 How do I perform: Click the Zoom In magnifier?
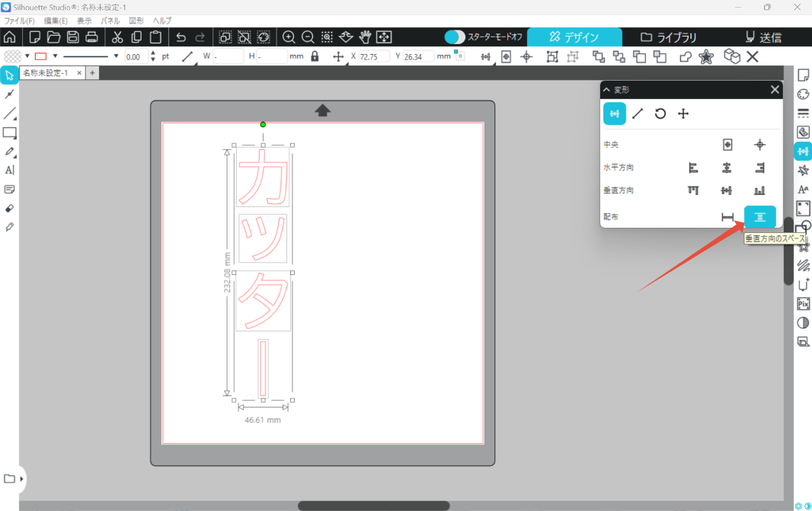[289, 37]
